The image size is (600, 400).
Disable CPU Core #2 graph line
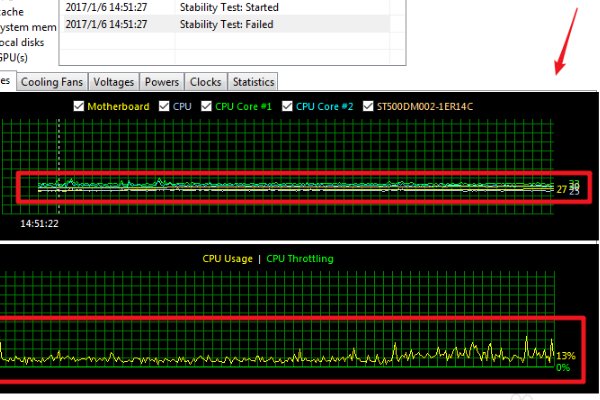pos(288,106)
